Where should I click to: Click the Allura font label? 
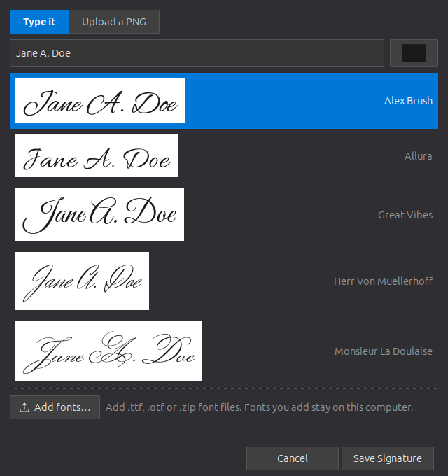coord(419,156)
